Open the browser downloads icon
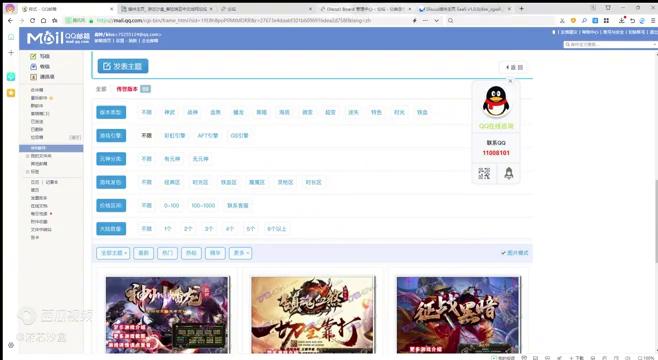The image size is (658, 360). (x=622, y=20)
